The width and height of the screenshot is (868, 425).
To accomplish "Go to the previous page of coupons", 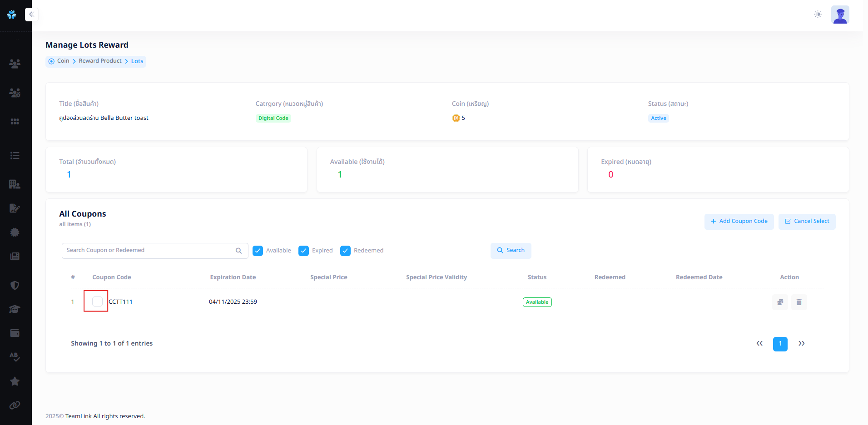I will [x=759, y=344].
